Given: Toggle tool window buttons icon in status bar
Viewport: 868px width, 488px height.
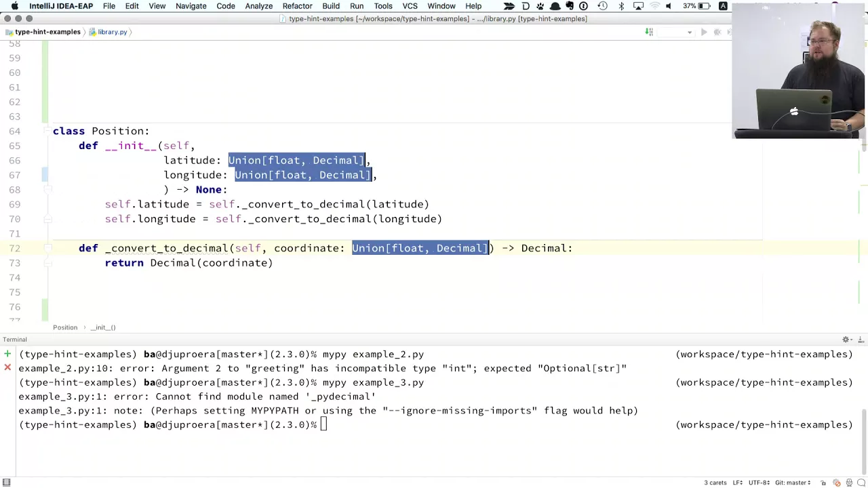Looking at the screenshot, I should coord(6,483).
